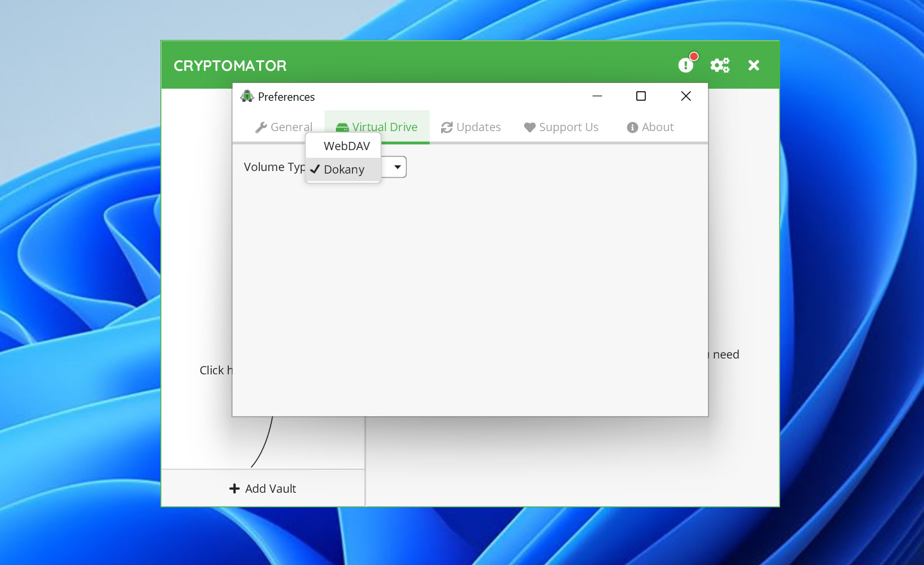The height and width of the screenshot is (565, 924).
Task: Click the plus icon on Add Vault
Action: 234,488
